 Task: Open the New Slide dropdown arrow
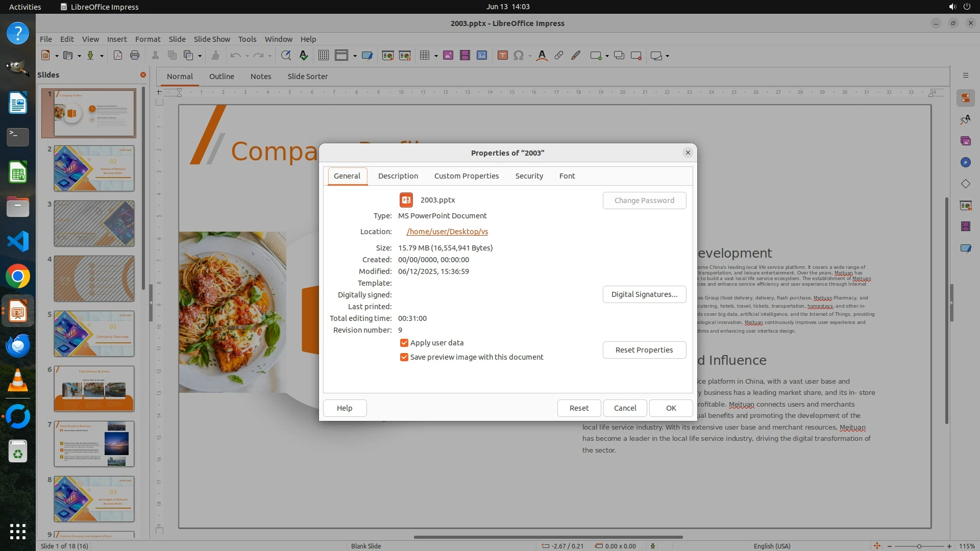(x=607, y=56)
